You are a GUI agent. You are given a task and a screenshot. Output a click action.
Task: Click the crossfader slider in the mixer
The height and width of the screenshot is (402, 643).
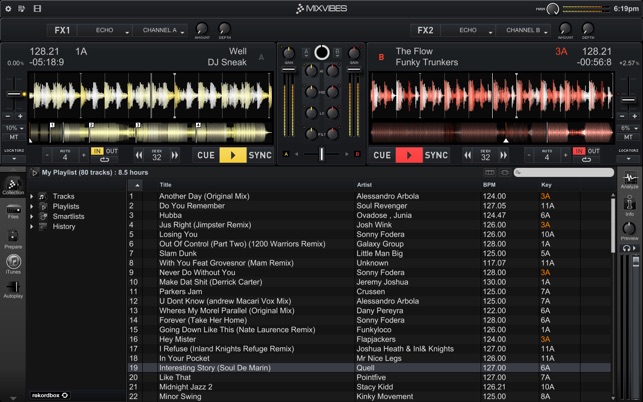click(x=322, y=154)
